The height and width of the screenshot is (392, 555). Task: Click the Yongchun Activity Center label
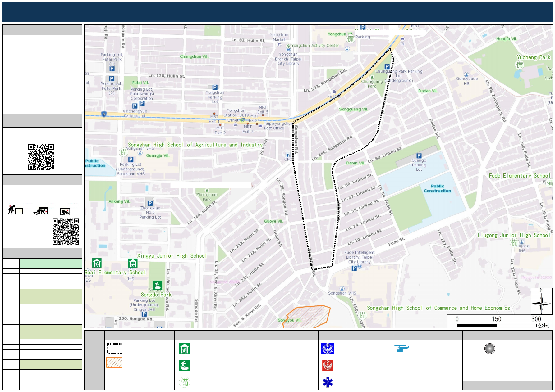pos(315,45)
